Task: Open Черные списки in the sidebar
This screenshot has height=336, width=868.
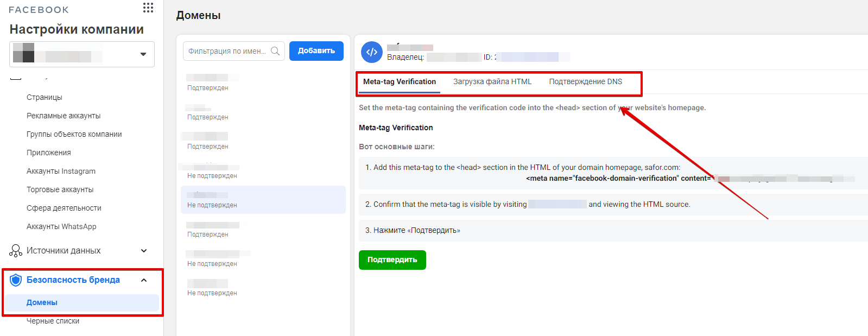Action: pyautogui.click(x=53, y=321)
